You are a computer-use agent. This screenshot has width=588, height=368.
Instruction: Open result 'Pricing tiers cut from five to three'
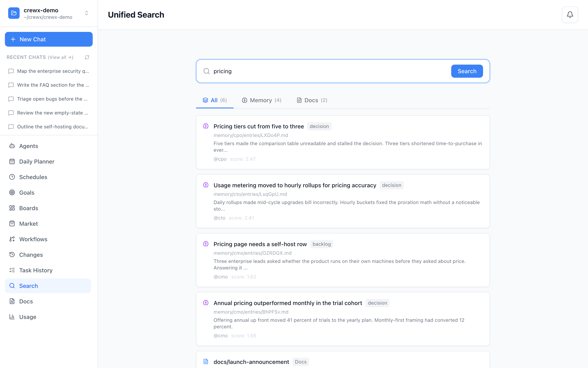click(x=258, y=126)
